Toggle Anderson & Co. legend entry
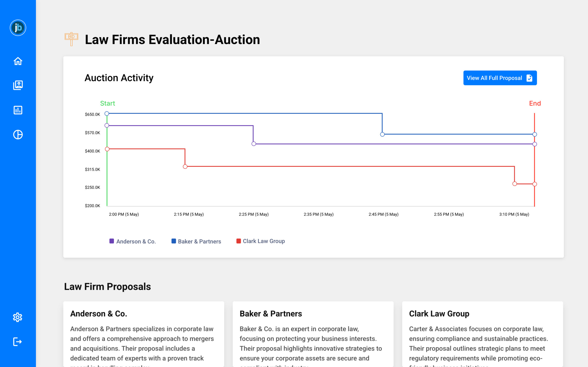Viewport: 588px width, 367px height. pos(136,241)
